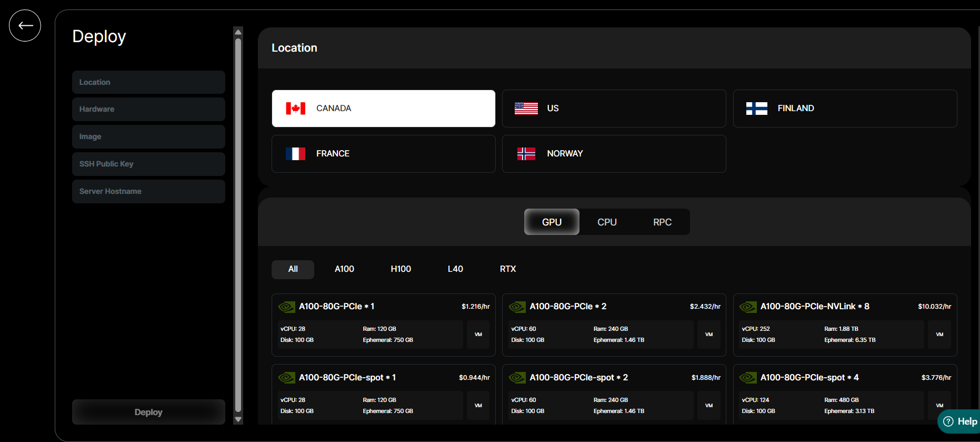Click VM badge on A100-80G-PCIe-NVLink * 8 card
This screenshot has height=442, width=980.
[x=939, y=335]
